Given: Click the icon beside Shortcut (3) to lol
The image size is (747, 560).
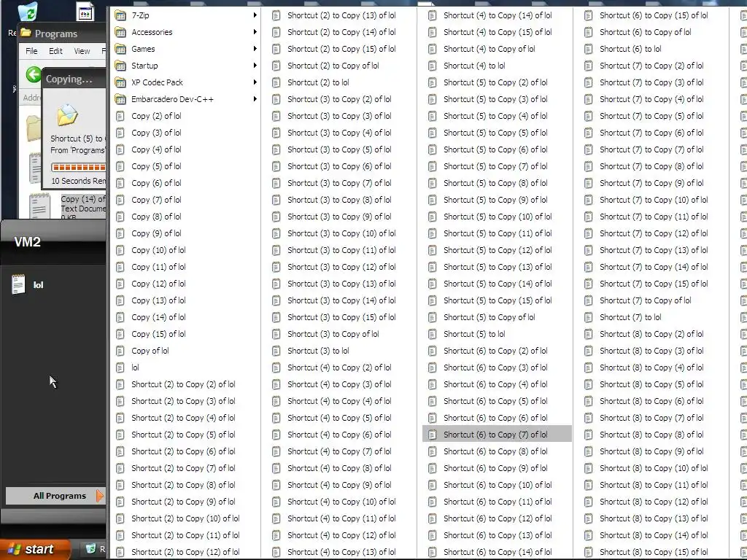Looking at the screenshot, I should (276, 351).
